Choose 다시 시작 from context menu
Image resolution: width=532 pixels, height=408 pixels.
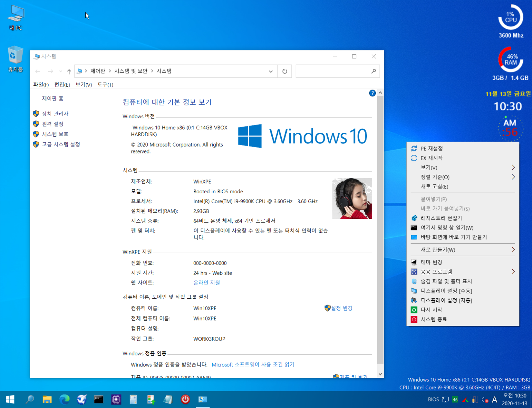point(463,310)
